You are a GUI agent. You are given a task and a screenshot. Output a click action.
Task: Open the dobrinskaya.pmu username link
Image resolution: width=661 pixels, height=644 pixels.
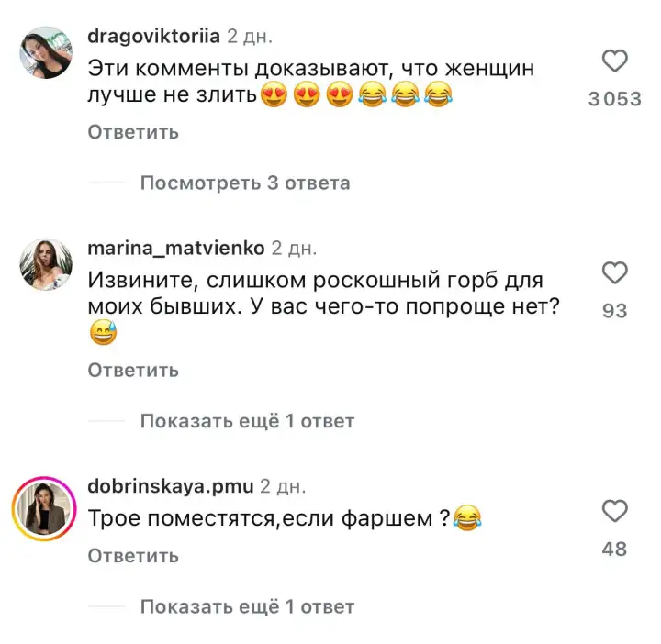pos(171,486)
